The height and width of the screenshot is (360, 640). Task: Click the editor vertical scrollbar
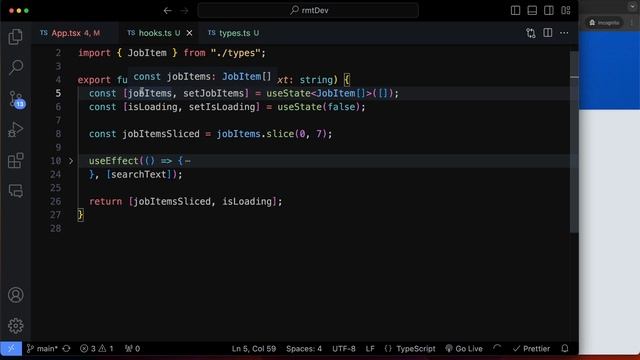pos(574,142)
